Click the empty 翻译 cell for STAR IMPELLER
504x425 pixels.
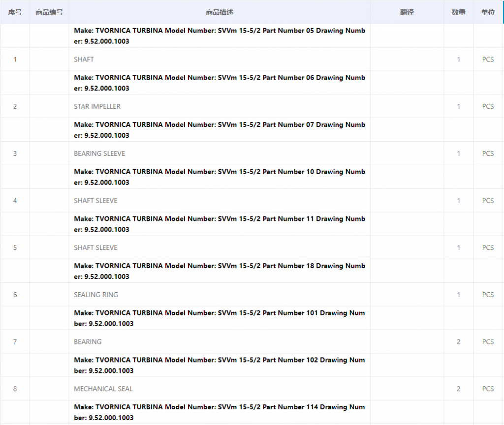coord(407,106)
